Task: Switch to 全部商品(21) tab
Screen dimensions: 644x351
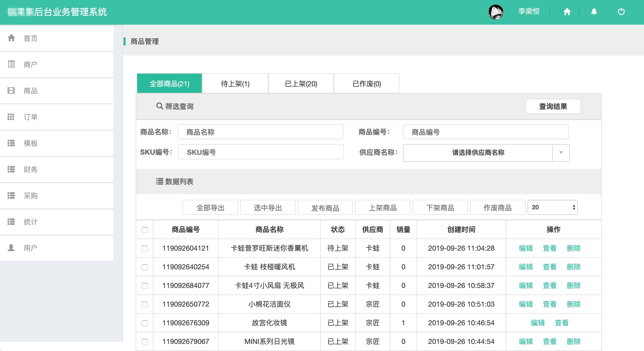Action: tap(169, 83)
